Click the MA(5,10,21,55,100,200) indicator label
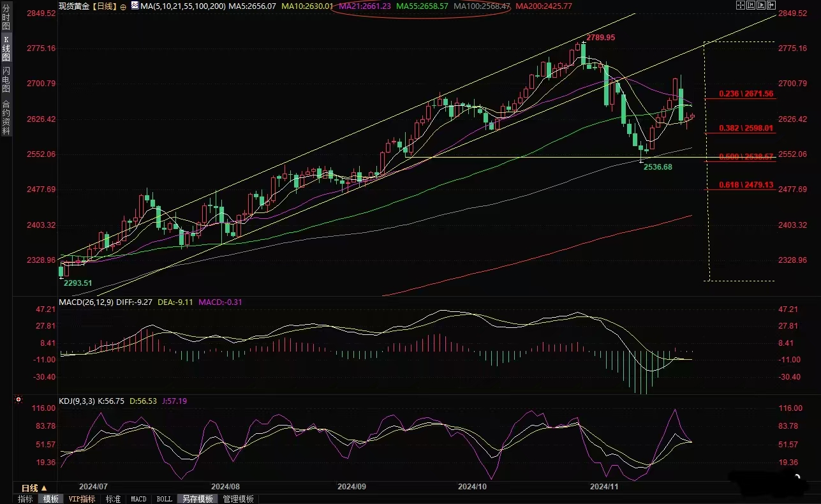Screen dimensions: 821x504 (182, 6)
